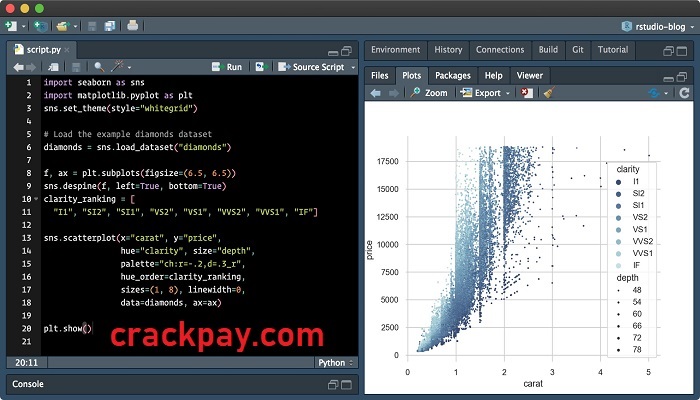Open the Python file type selector

pos(336,362)
